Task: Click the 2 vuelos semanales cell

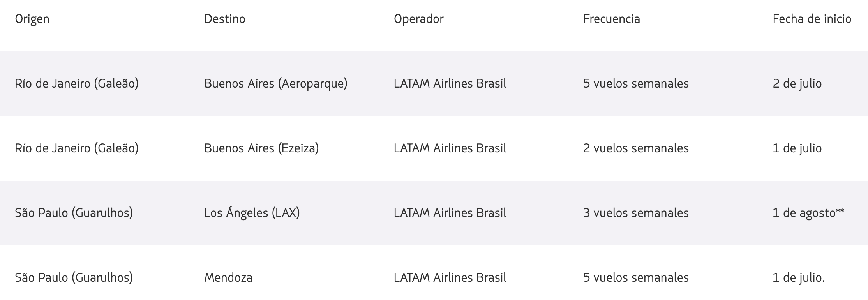Action: click(636, 148)
